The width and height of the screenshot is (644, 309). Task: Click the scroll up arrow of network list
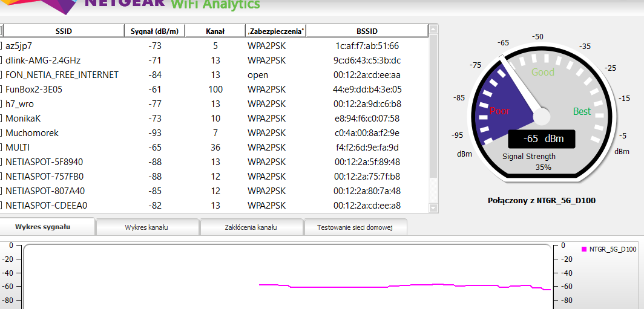(x=433, y=30)
